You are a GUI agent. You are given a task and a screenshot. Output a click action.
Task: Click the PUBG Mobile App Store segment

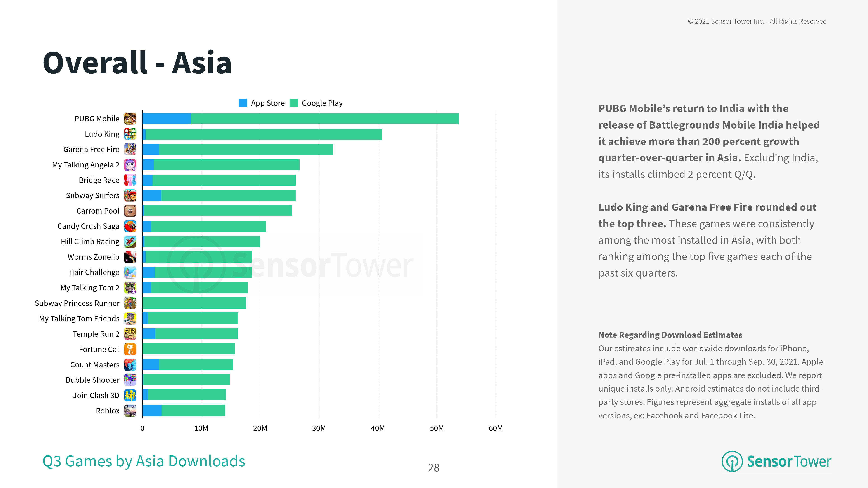(167, 119)
